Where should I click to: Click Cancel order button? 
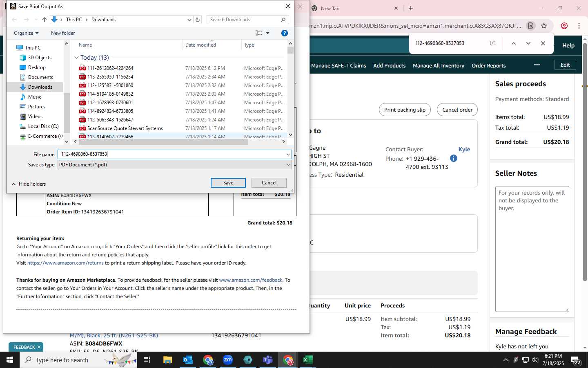pos(457,110)
